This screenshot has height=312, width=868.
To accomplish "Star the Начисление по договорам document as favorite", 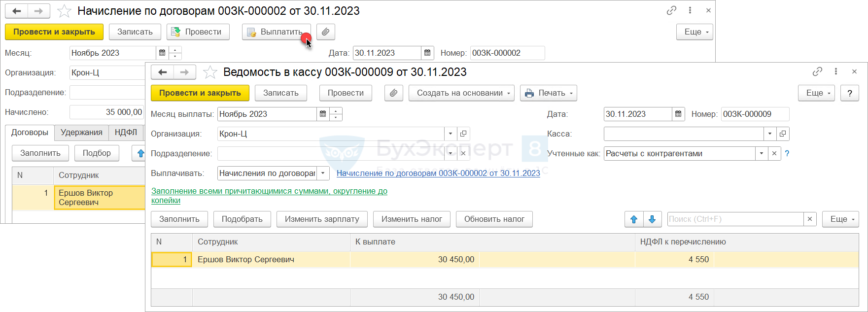I will click(65, 11).
